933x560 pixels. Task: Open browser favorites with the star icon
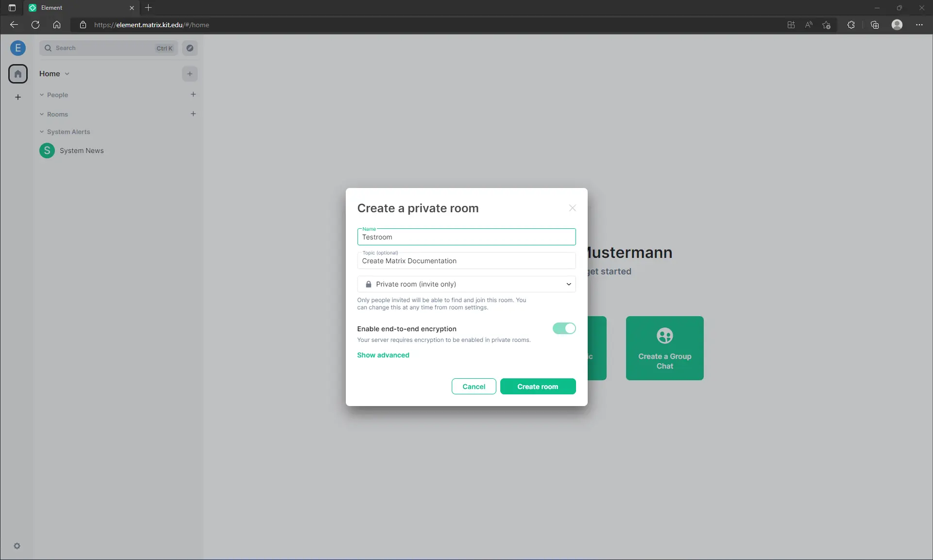827,25
